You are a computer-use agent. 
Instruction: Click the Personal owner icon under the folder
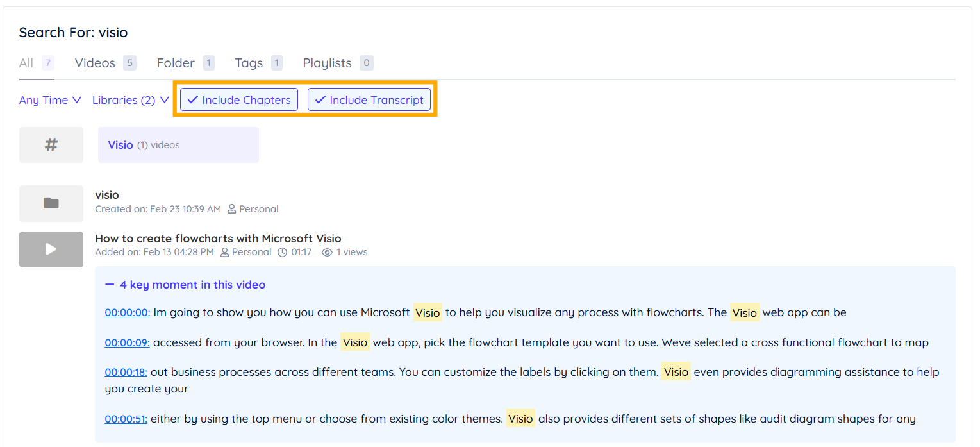tap(231, 209)
